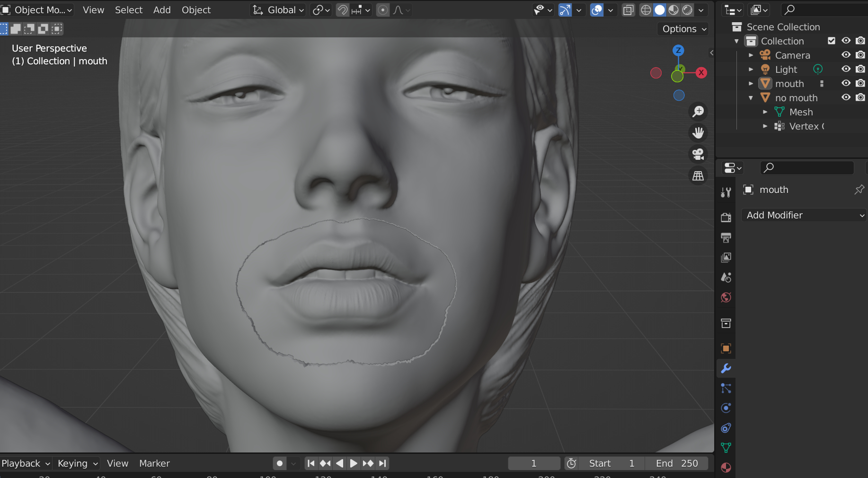This screenshot has width=868, height=478.
Task: Disable camera render toggle for no mouth
Action: (x=861, y=97)
